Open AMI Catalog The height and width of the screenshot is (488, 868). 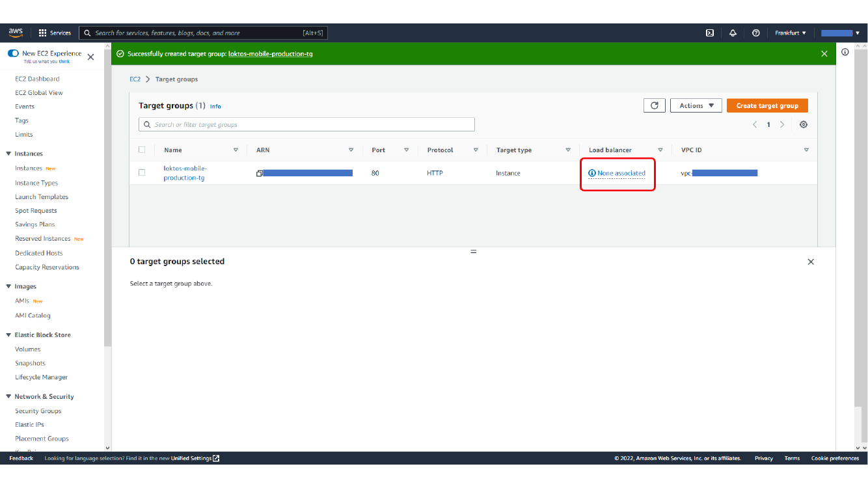pyautogui.click(x=33, y=316)
